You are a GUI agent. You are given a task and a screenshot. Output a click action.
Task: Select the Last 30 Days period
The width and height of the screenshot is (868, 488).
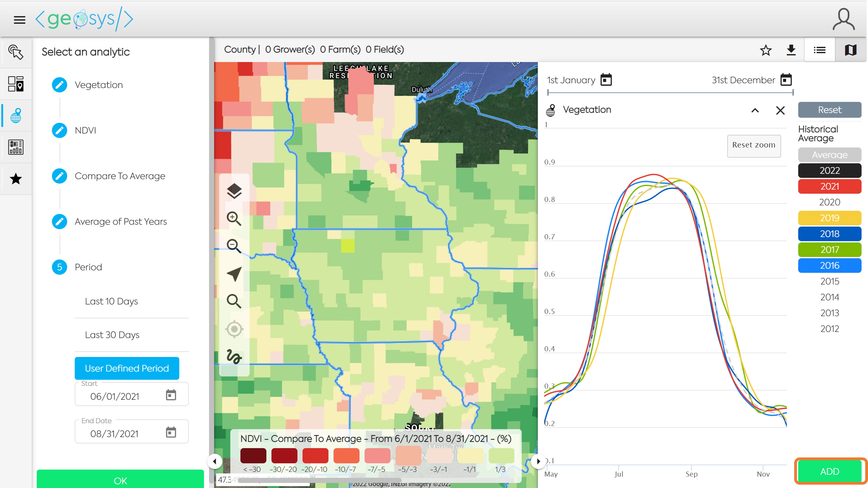[x=112, y=335]
